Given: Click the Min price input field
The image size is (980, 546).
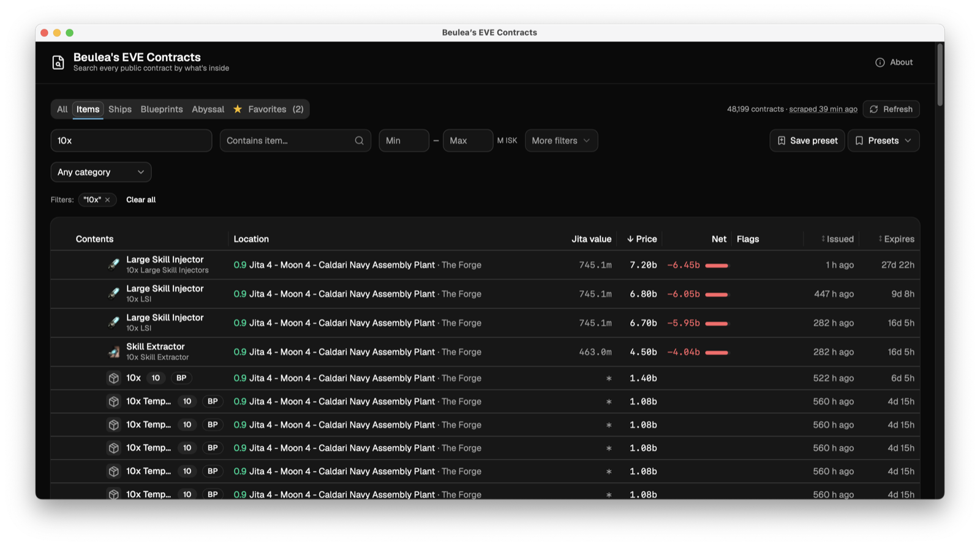Looking at the screenshot, I should (x=404, y=141).
